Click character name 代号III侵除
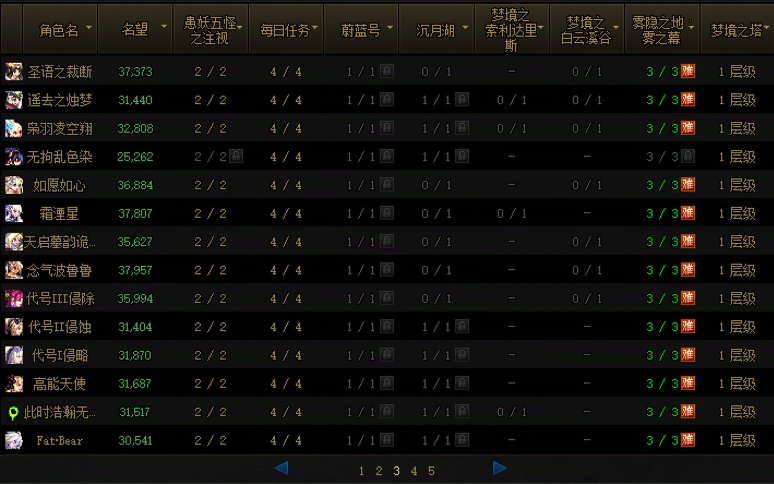The width and height of the screenshot is (774, 484). (x=60, y=299)
